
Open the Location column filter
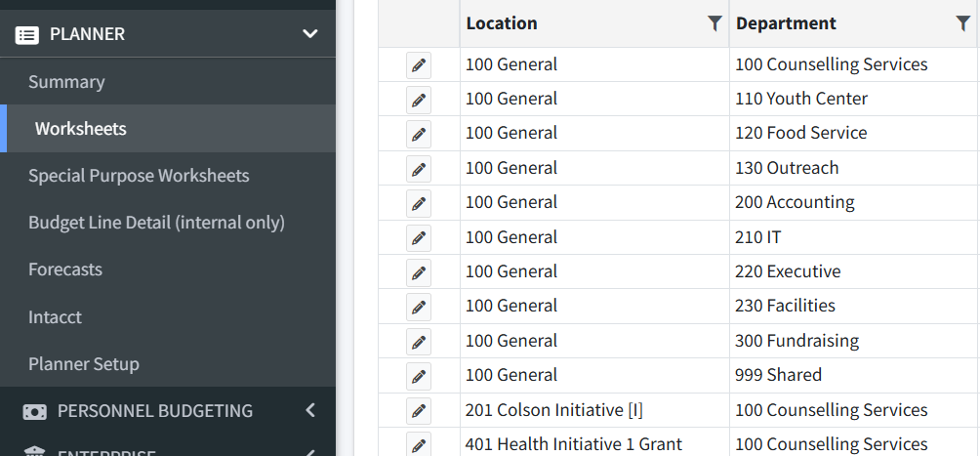[x=715, y=23]
